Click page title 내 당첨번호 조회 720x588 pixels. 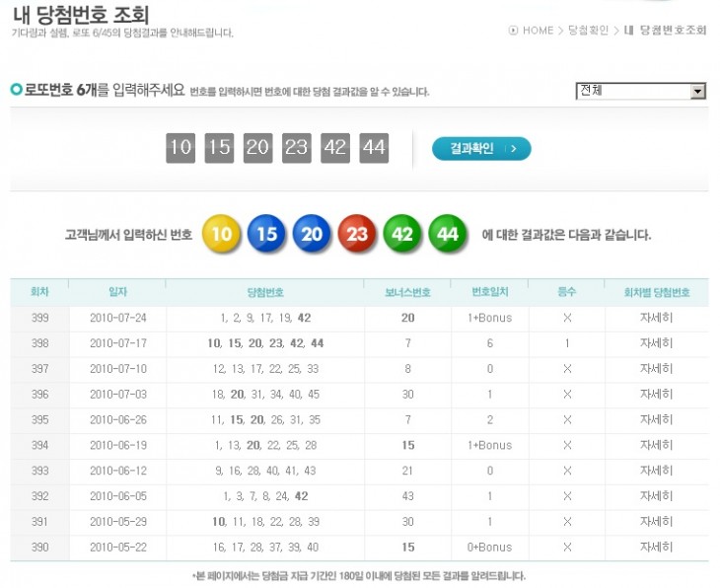pyautogui.click(x=81, y=15)
